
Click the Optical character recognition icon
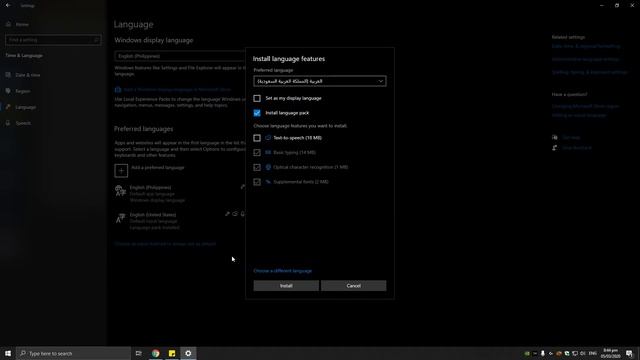pyautogui.click(x=268, y=167)
